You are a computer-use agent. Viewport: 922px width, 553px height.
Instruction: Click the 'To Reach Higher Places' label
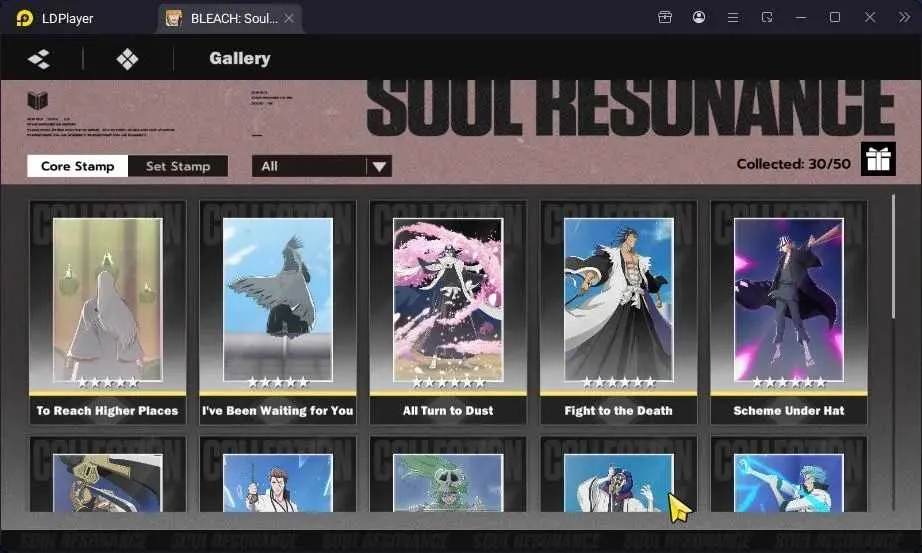tap(107, 411)
